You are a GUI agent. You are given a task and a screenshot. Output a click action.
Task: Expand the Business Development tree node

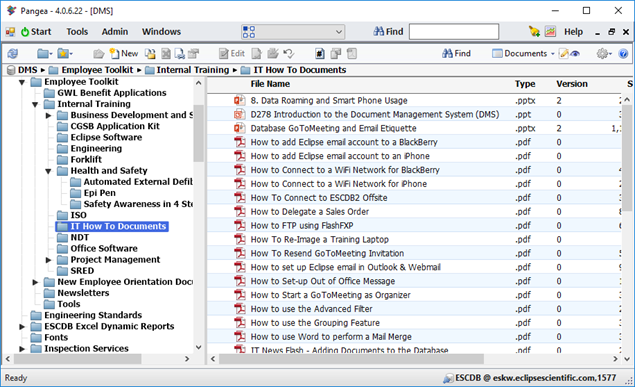[48, 116]
